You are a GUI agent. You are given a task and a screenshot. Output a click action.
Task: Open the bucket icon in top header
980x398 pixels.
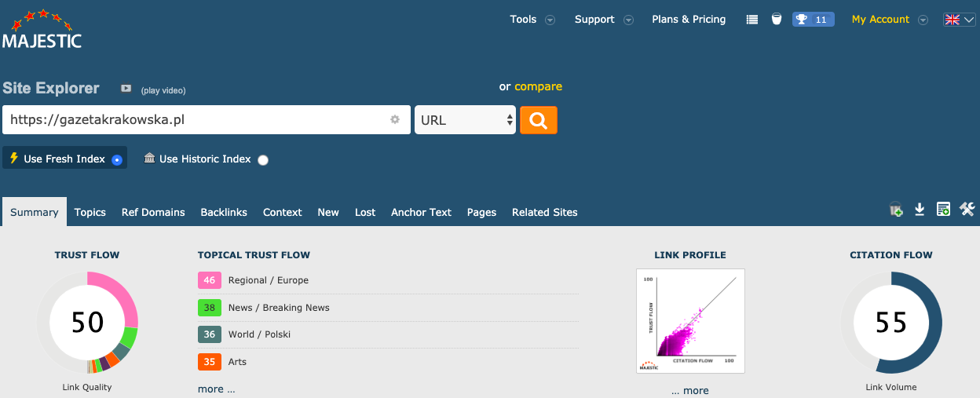pyautogui.click(x=777, y=20)
